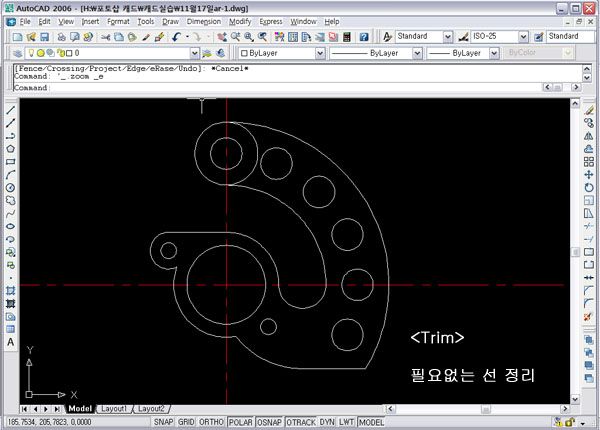Click the New drawing icon

click(17, 37)
